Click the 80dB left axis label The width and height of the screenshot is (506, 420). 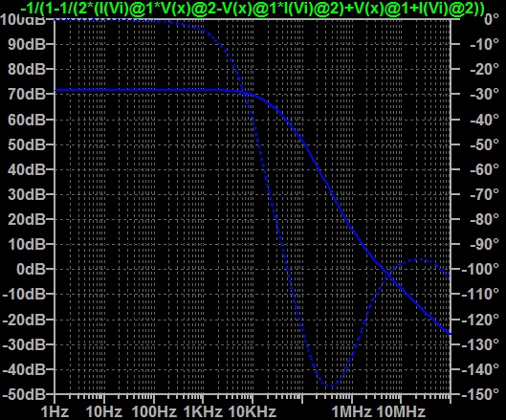[x=27, y=69]
